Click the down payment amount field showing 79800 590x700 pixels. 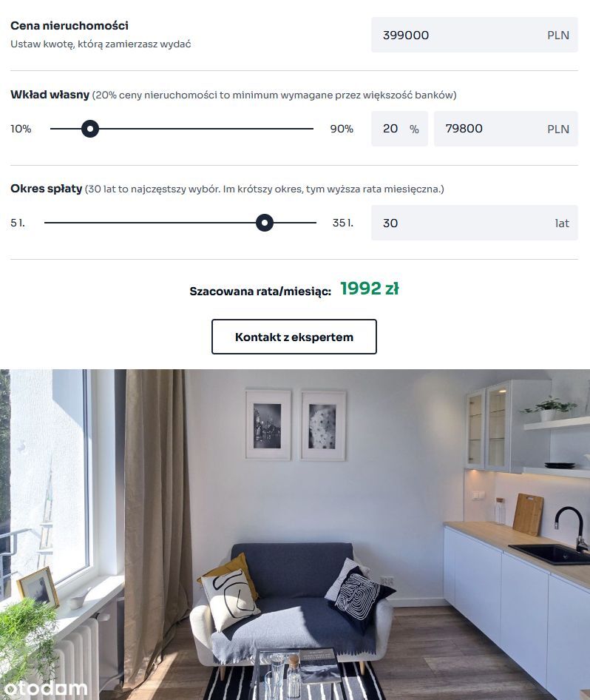tap(506, 129)
